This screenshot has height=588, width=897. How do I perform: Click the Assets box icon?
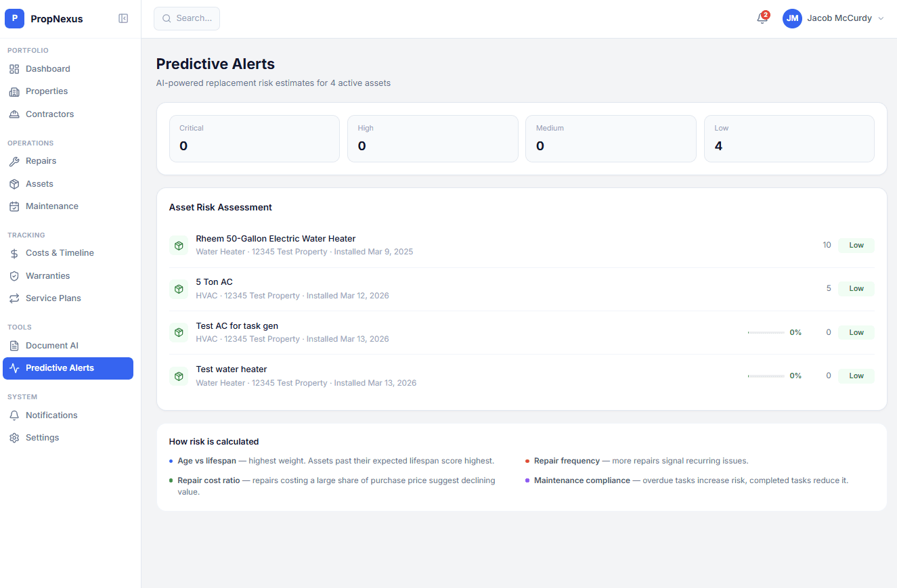coord(14,183)
